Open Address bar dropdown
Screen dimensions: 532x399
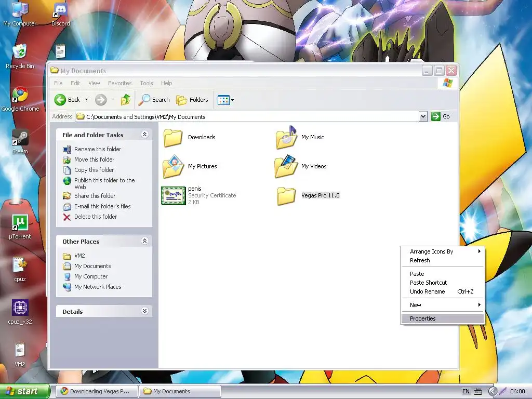[x=423, y=116]
